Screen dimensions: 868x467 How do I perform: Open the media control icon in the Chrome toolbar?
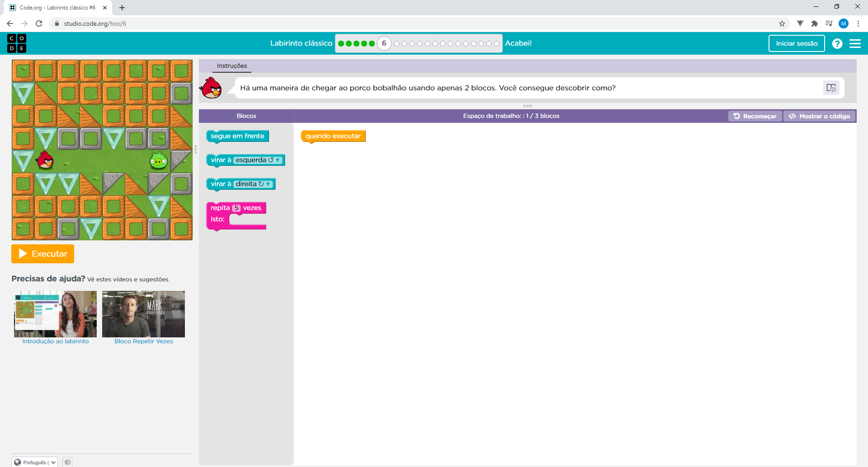click(x=829, y=23)
